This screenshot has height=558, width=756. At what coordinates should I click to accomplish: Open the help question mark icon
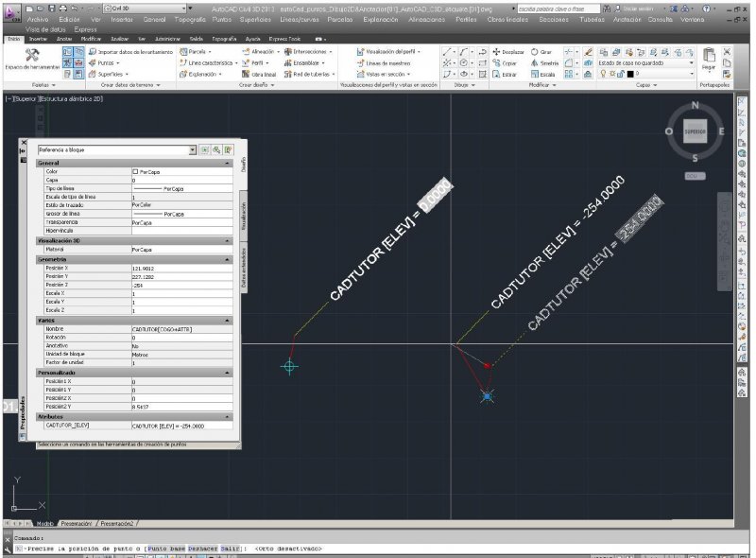pyautogui.click(x=706, y=9)
